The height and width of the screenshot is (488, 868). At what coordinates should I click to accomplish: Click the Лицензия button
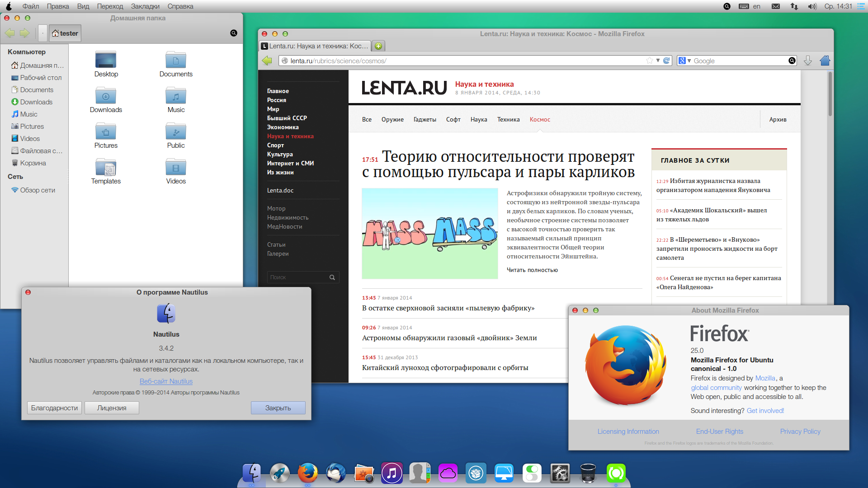(x=112, y=408)
